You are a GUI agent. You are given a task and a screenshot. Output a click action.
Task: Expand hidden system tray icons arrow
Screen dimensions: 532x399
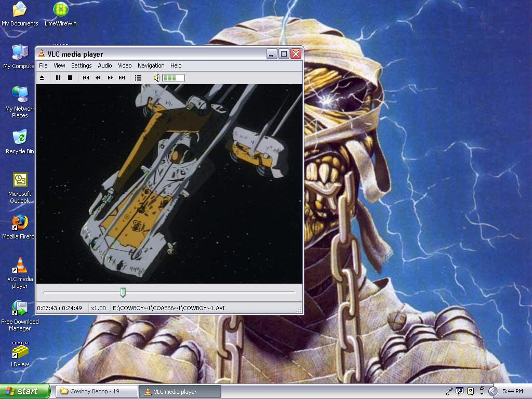(x=493, y=392)
